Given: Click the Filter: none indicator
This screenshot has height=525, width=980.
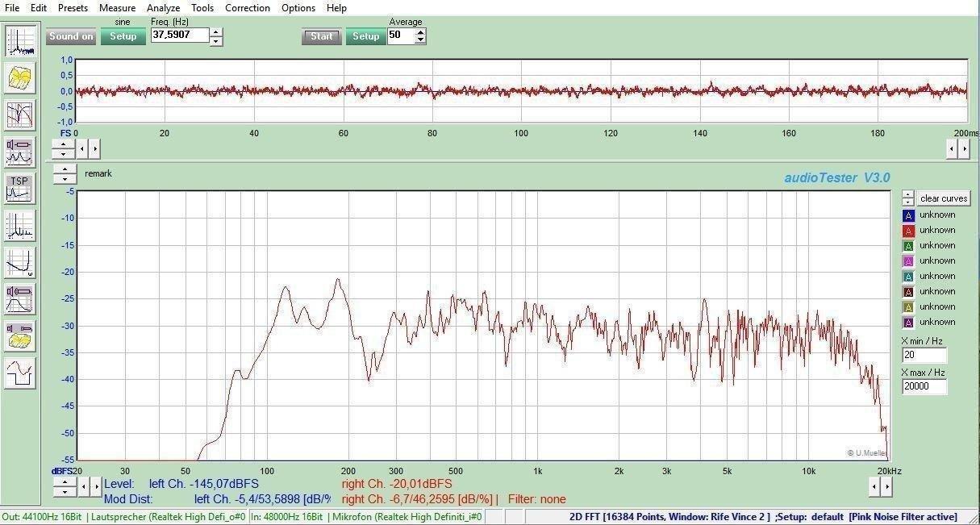Looking at the screenshot, I should pos(537,499).
